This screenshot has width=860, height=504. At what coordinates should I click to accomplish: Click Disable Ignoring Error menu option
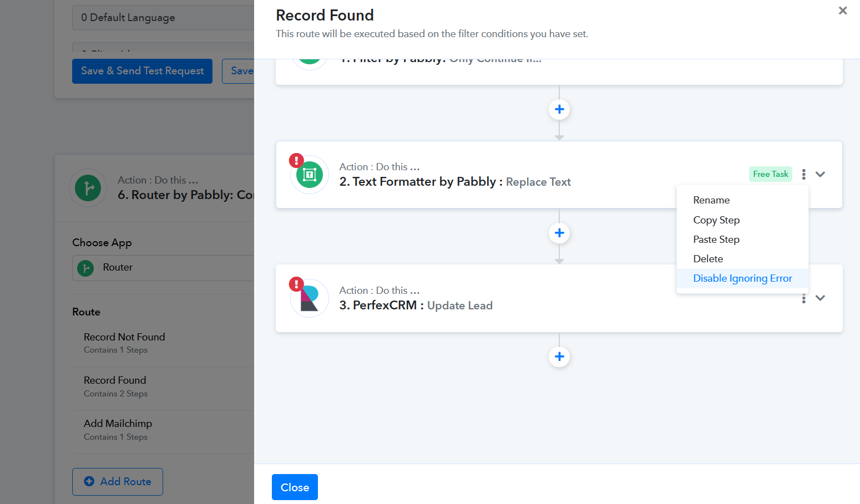click(742, 278)
